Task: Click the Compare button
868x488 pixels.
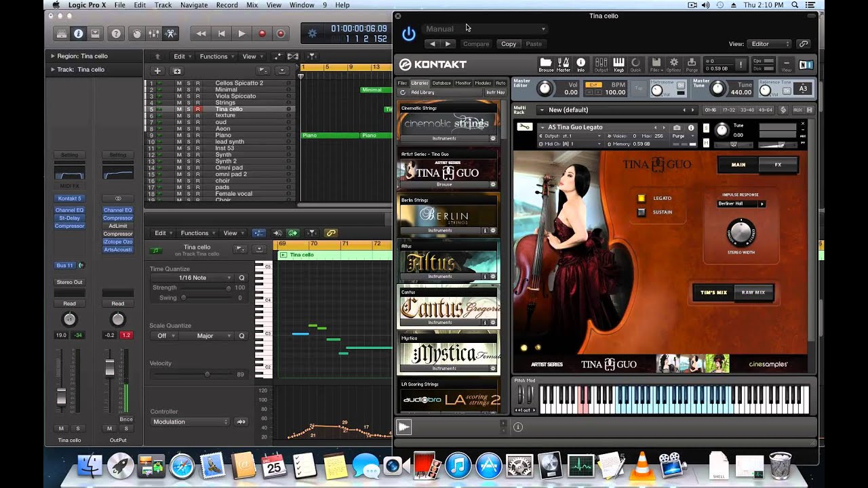Action: tap(475, 44)
